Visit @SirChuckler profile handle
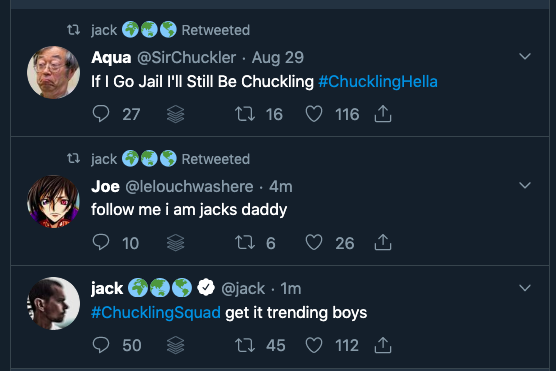The height and width of the screenshot is (371, 556). coord(187,57)
